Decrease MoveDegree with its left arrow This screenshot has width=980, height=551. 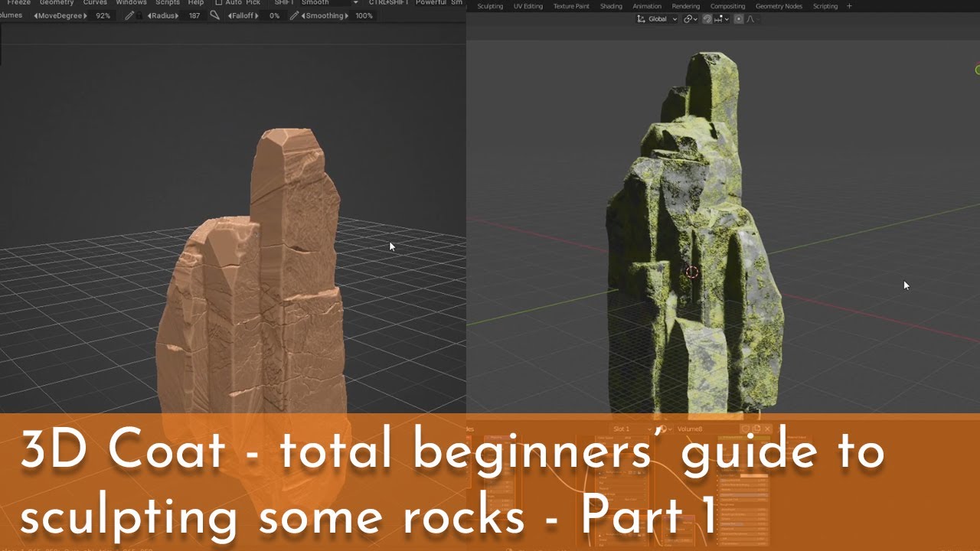36,16
